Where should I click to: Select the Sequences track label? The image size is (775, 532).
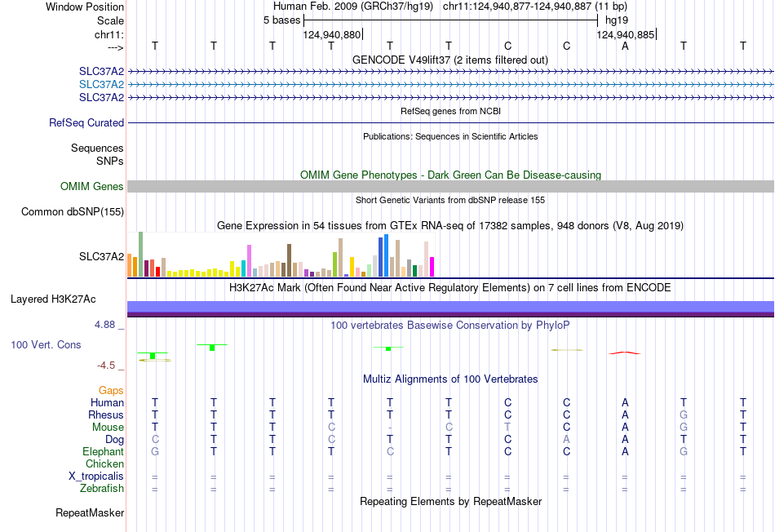97,148
